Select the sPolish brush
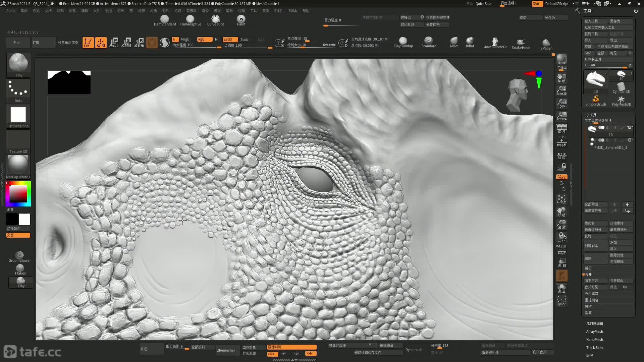Screen dimensions: 644x362 [x=546, y=44]
